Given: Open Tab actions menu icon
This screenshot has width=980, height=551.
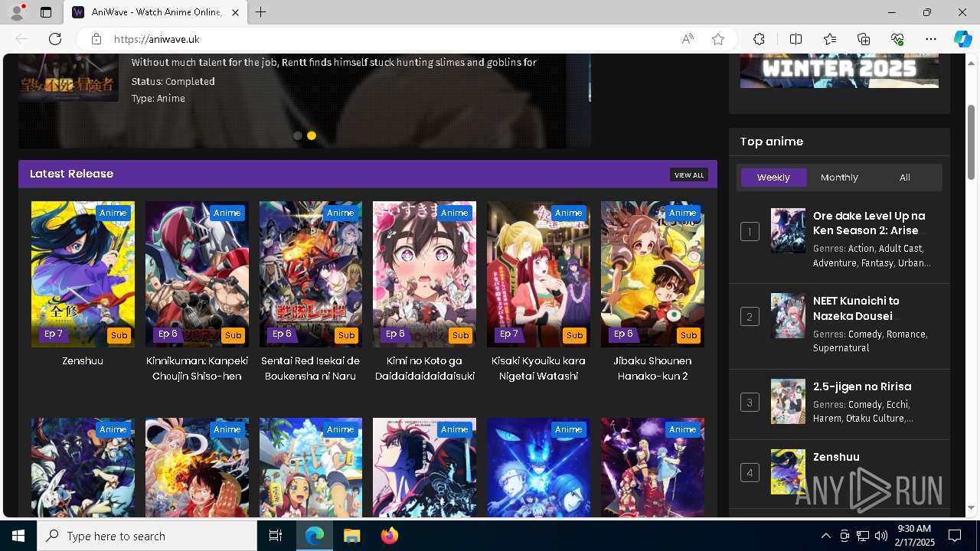Looking at the screenshot, I should [46, 12].
